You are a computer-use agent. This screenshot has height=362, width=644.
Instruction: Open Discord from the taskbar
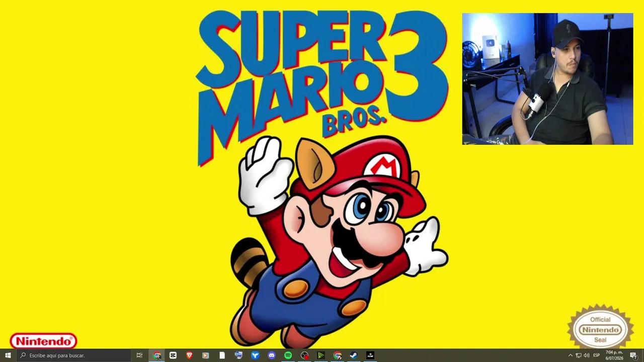click(272, 355)
